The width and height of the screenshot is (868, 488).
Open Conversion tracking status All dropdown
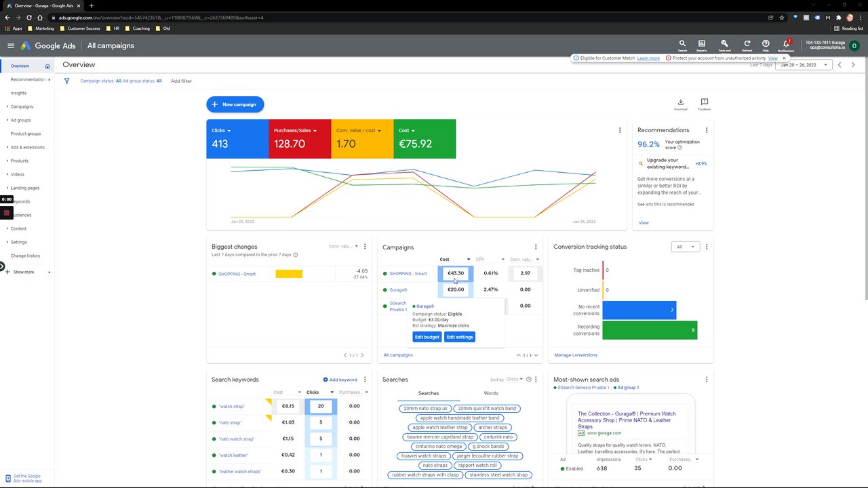[x=685, y=247]
